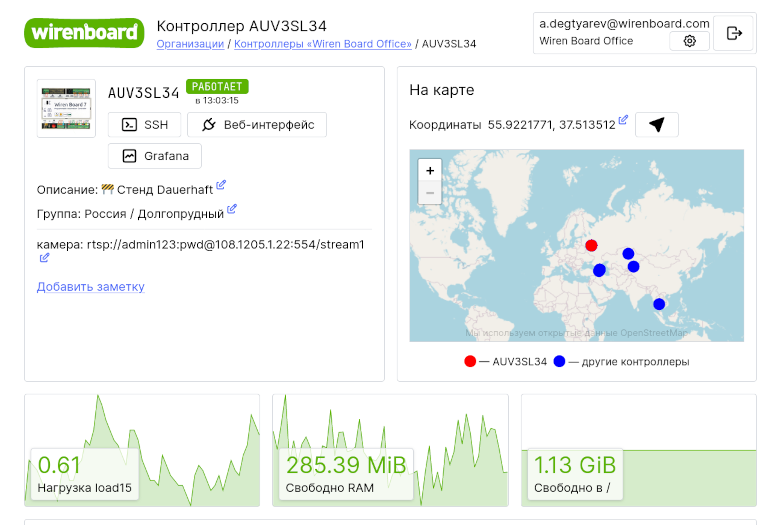Click the 'в 13:03:15' timestamp
The height and width of the screenshot is (525, 781).
[x=217, y=101]
